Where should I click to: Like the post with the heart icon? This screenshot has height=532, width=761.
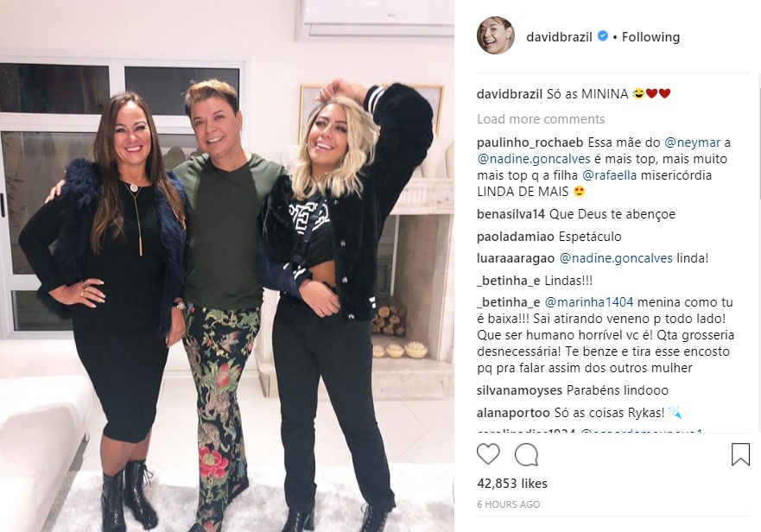[x=488, y=454]
